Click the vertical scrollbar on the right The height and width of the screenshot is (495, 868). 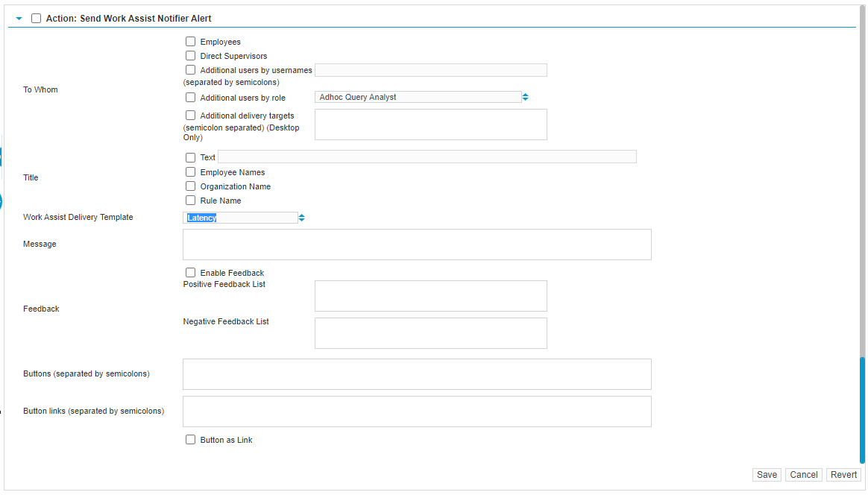click(862, 409)
